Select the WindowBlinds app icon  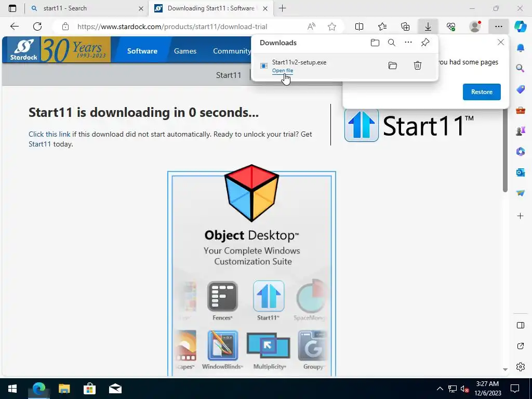point(222,345)
